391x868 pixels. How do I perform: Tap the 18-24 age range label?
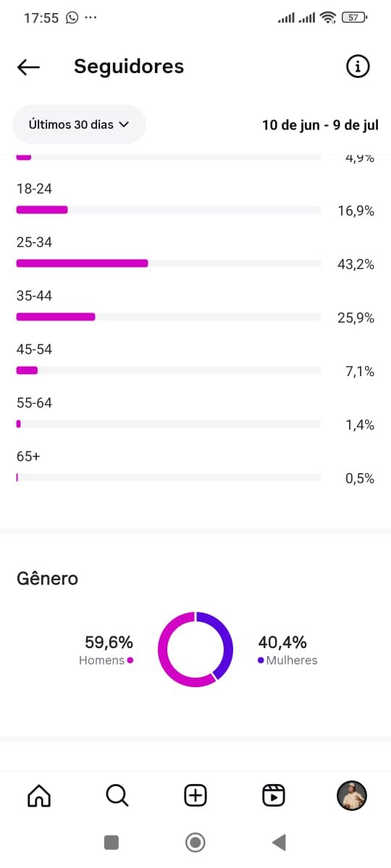tap(34, 189)
